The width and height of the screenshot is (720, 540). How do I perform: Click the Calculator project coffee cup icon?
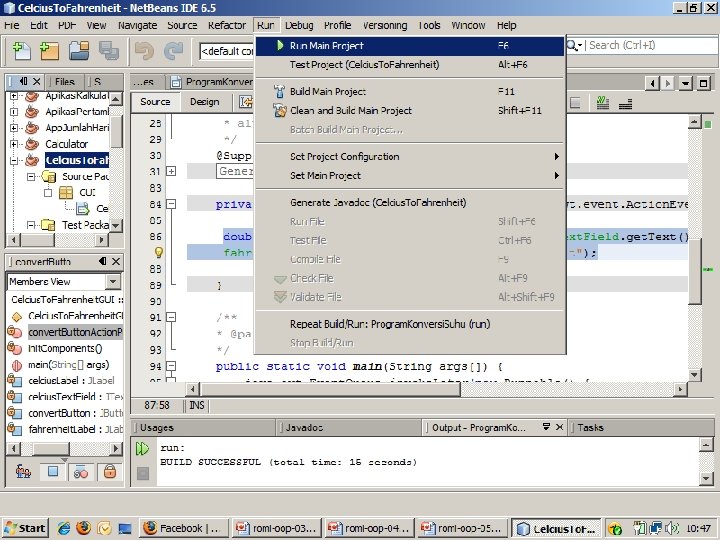(x=32, y=144)
